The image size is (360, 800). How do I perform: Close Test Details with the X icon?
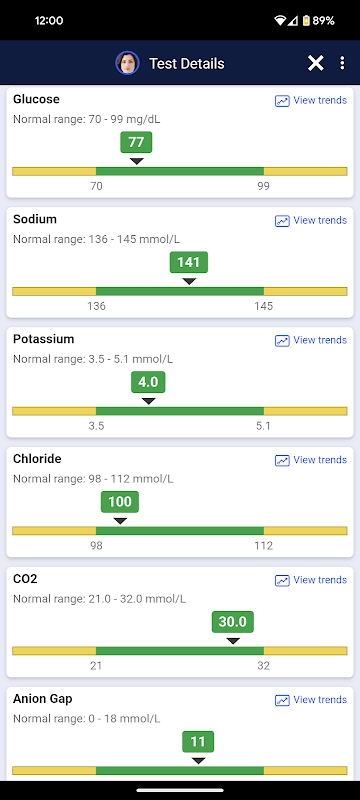(x=316, y=63)
